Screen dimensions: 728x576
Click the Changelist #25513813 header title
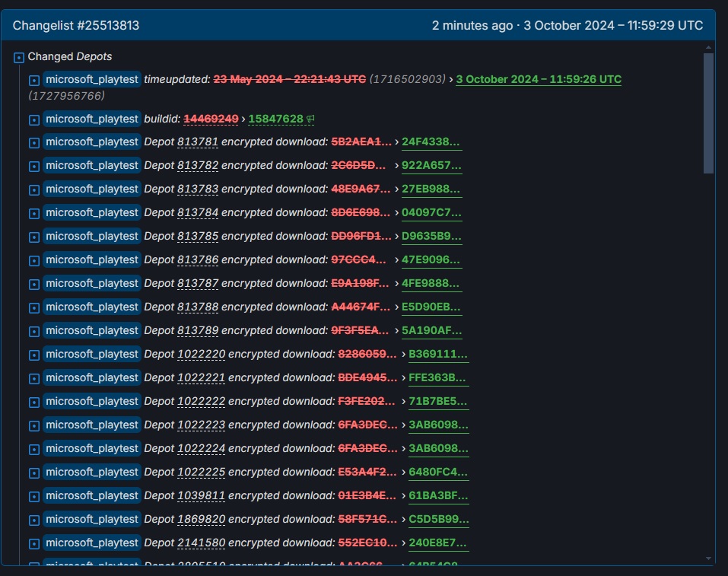tap(76, 26)
